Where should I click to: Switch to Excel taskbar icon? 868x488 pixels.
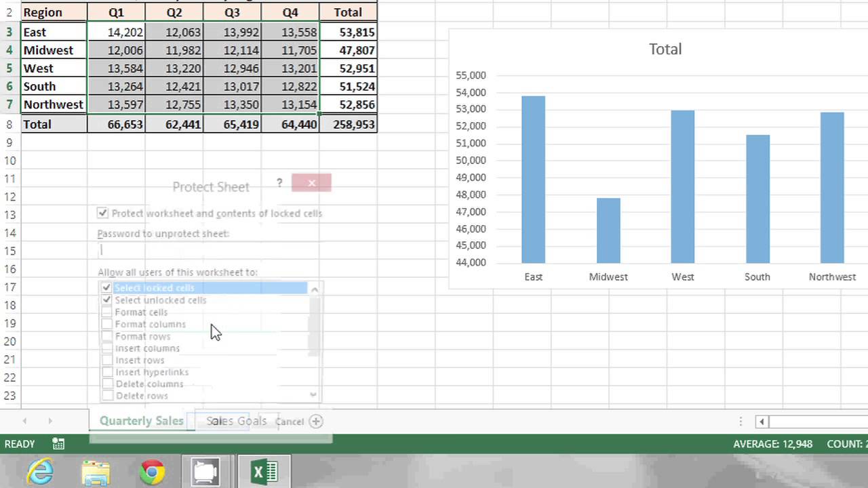pos(264,472)
